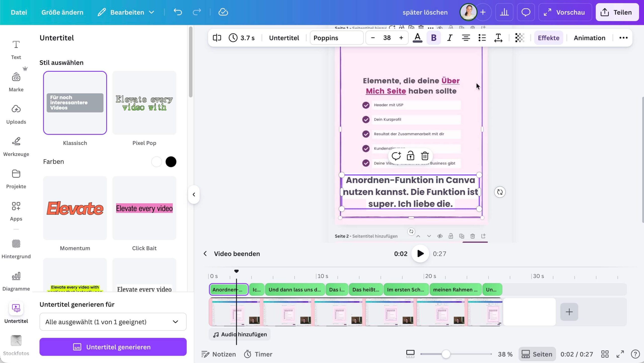
Task: Open the Datei menu
Action: coord(19,12)
